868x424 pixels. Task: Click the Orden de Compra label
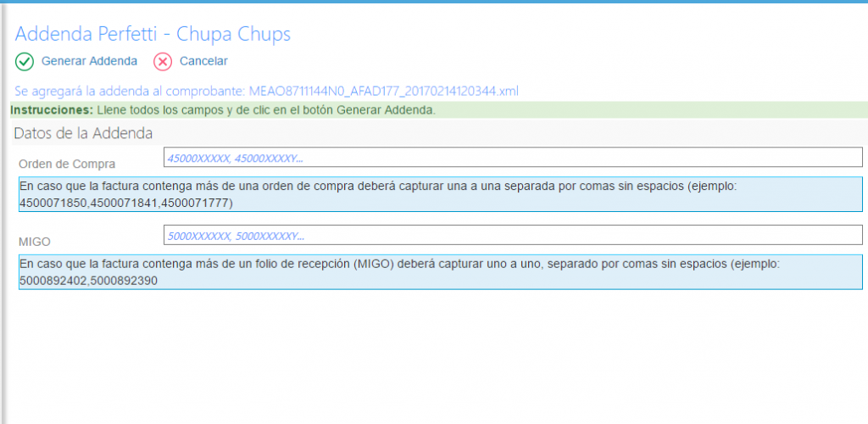(x=67, y=164)
